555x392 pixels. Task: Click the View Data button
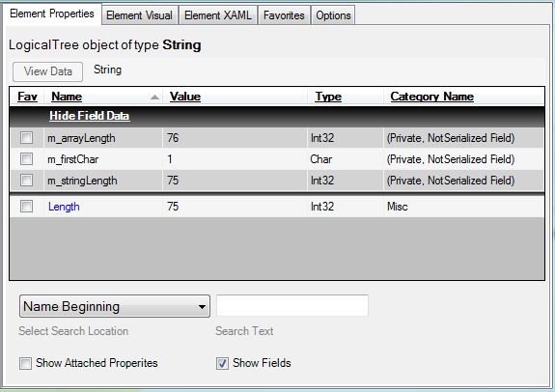click(x=48, y=71)
